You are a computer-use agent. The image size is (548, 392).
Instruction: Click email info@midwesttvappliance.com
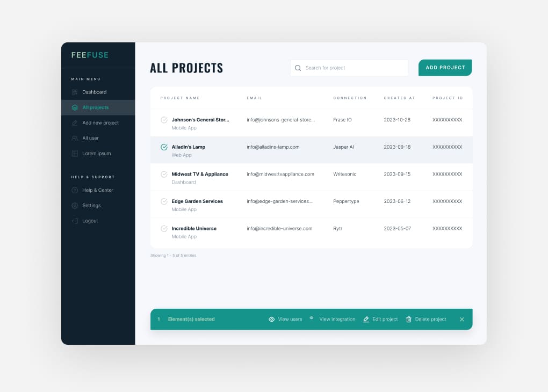coord(280,175)
